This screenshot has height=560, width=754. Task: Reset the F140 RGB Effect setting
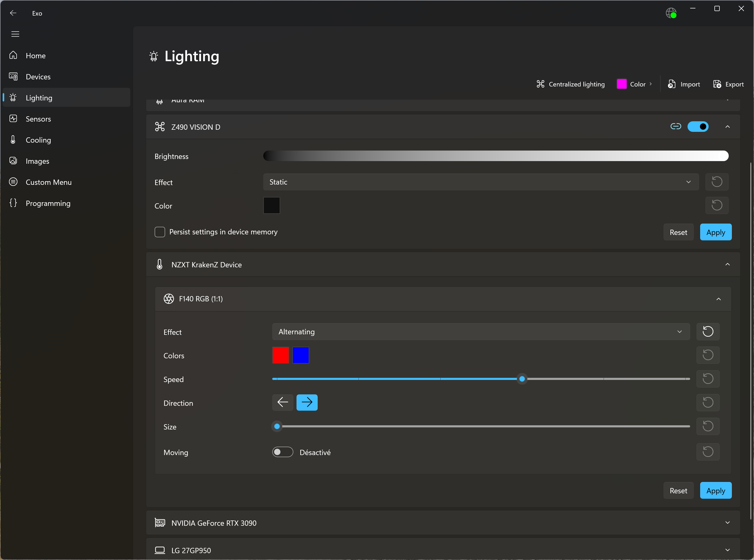pyautogui.click(x=708, y=331)
